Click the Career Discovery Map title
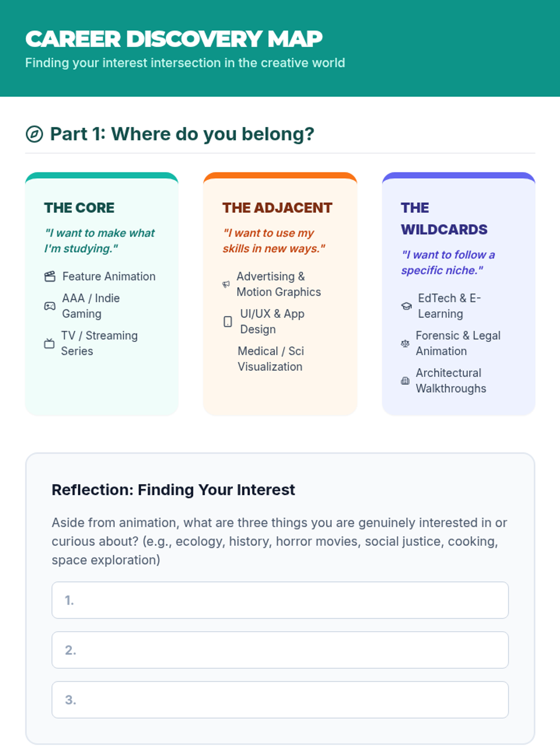 pos(174,39)
